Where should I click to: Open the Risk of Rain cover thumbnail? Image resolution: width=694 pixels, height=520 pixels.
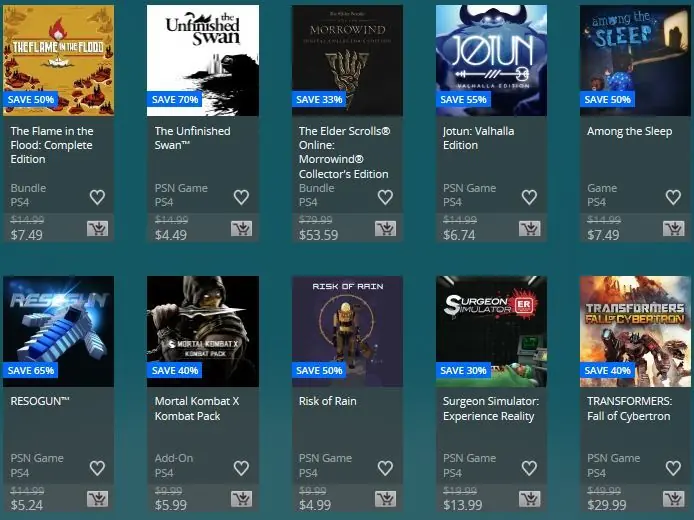tap(347, 331)
